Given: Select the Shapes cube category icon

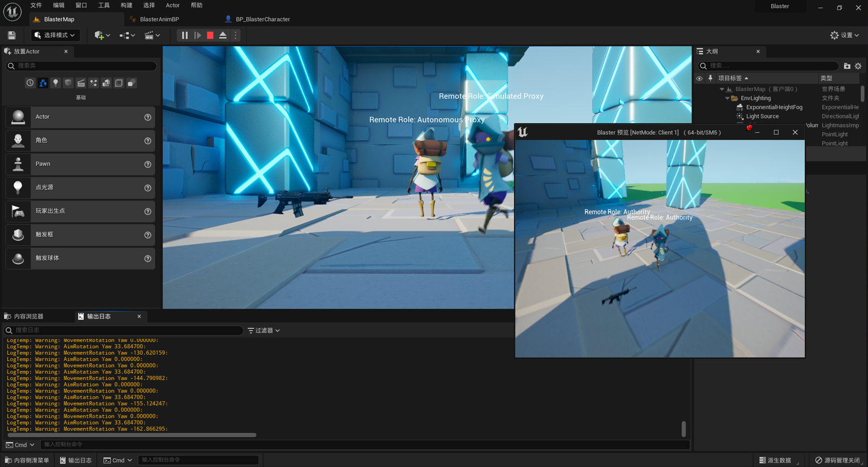Looking at the screenshot, I should tap(68, 83).
